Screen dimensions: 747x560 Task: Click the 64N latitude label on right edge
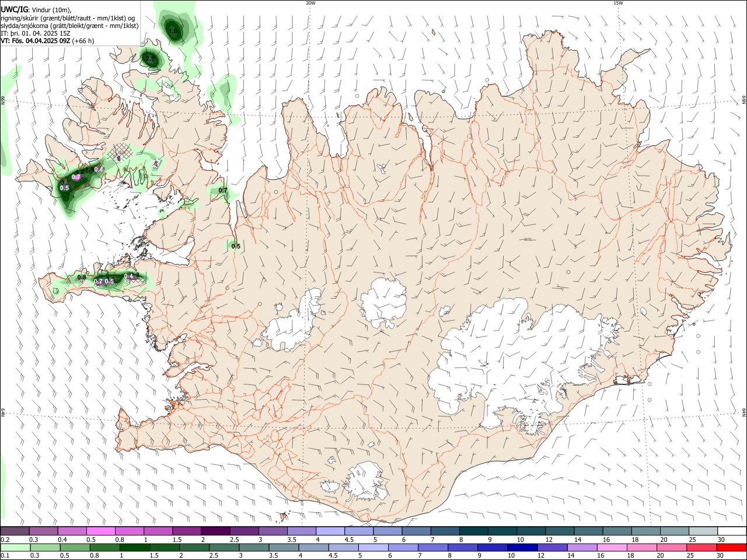744,412
